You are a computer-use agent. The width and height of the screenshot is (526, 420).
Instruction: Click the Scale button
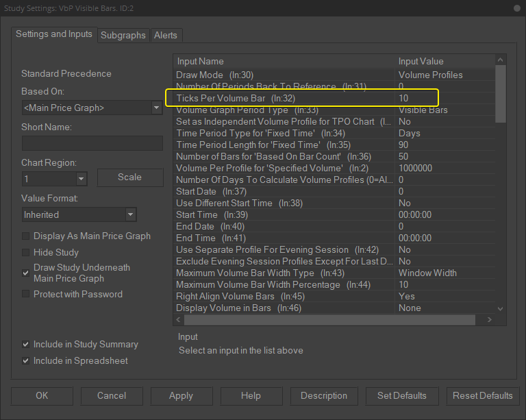click(129, 177)
